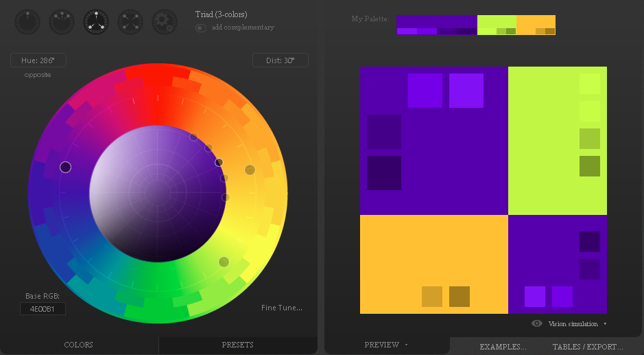This screenshot has height=355, width=644.
Task: Switch to the Presets tab
Action: 237,345
